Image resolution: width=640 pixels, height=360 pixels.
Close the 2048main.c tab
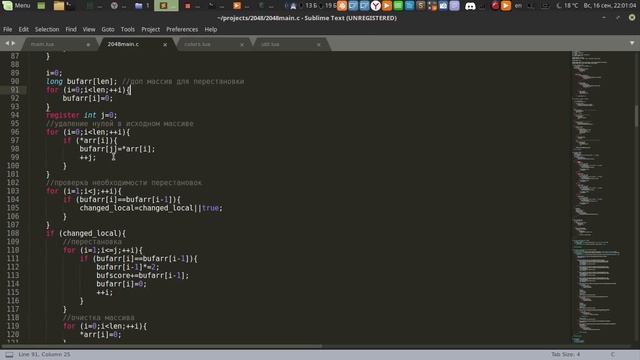point(165,44)
